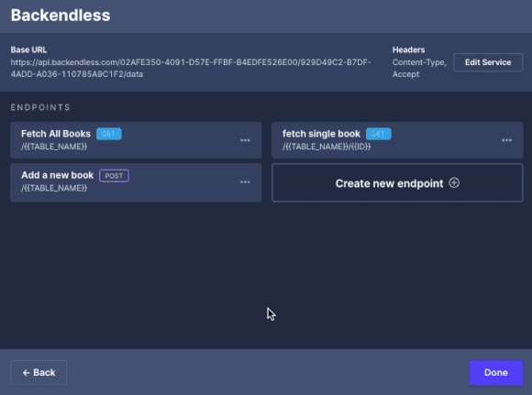Click the Done button
The image size is (532, 395).
[x=496, y=373]
